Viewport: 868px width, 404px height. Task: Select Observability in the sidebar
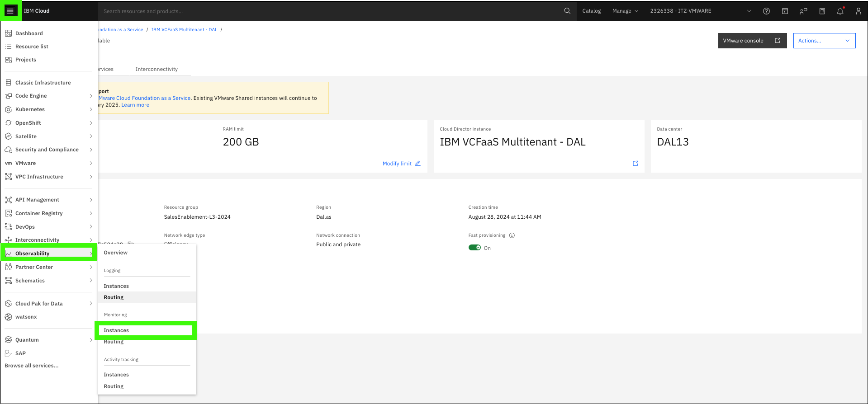tap(49, 254)
